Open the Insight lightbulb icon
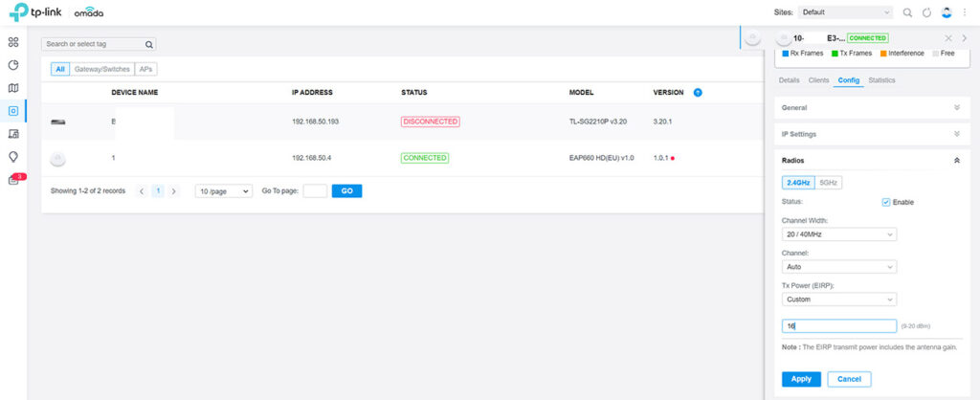980x400 pixels. pyautogui.click(x=13, y=157)
